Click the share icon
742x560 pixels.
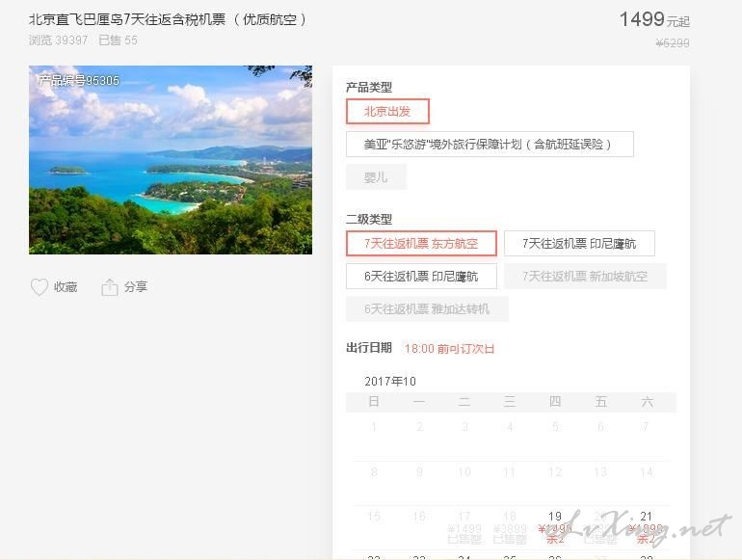(109, 287)
